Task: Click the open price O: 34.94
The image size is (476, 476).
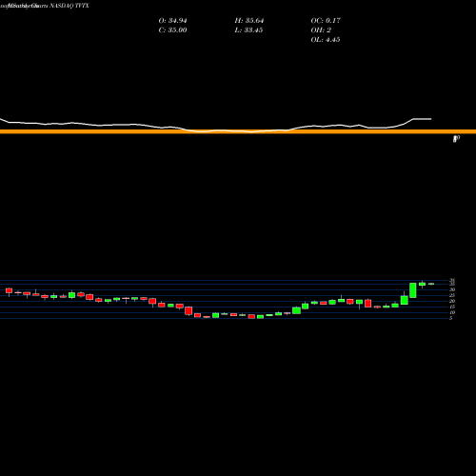Action: [172, 21]
